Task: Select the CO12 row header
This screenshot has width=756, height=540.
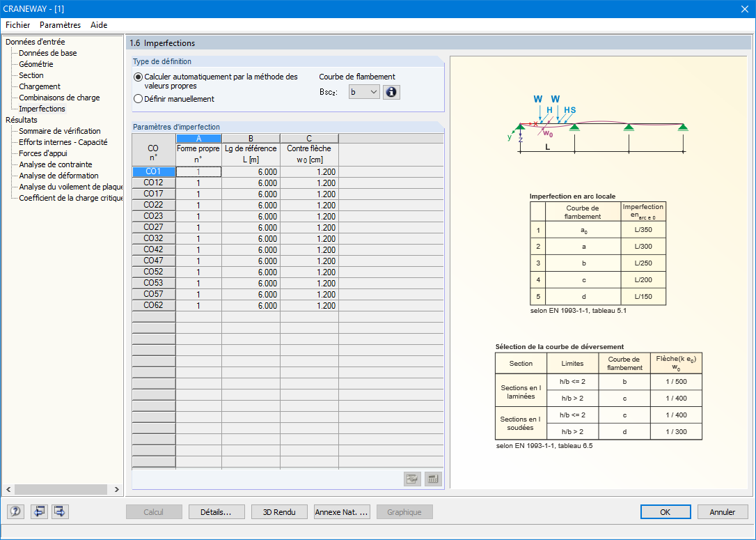Action: click(x=153, y=183)
